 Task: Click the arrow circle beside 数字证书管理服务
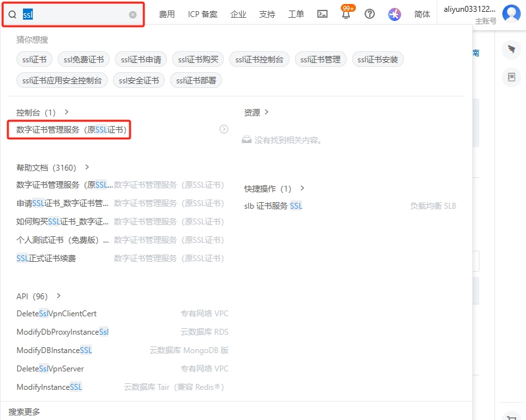224,129
